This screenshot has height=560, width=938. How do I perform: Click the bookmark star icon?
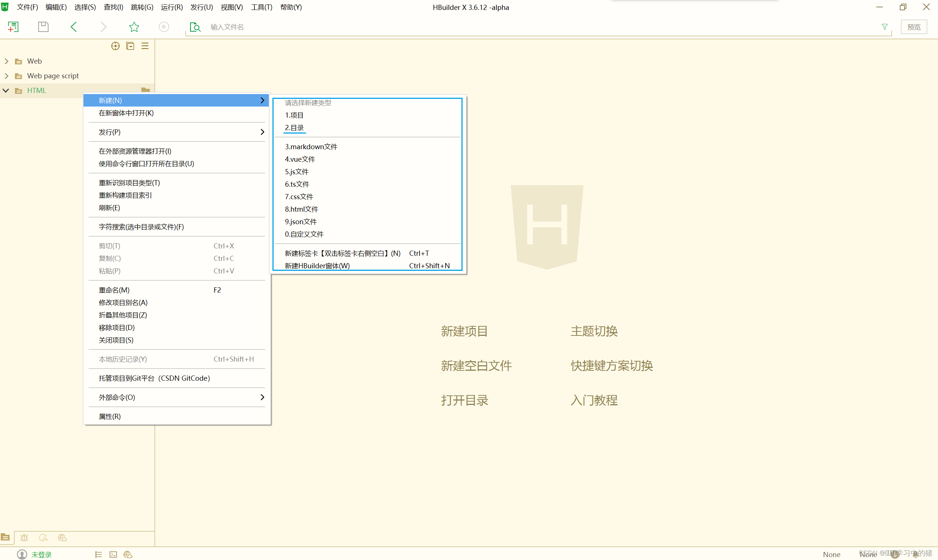click(134, 27)
